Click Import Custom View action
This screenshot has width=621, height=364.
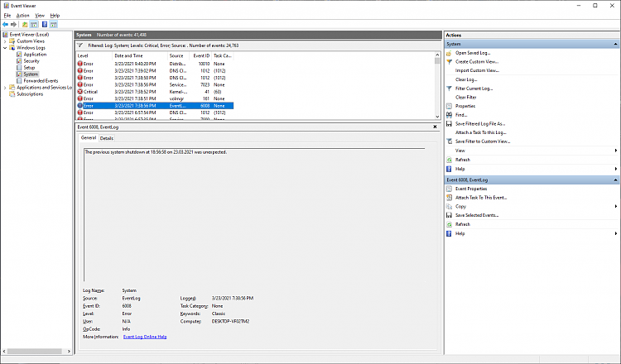477,70
